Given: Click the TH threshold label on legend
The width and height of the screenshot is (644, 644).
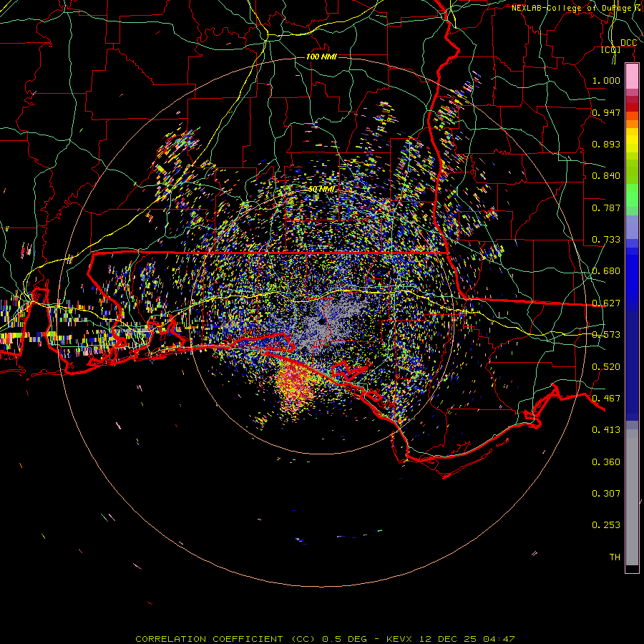Looking at the screenshot, I should point(615,557).
